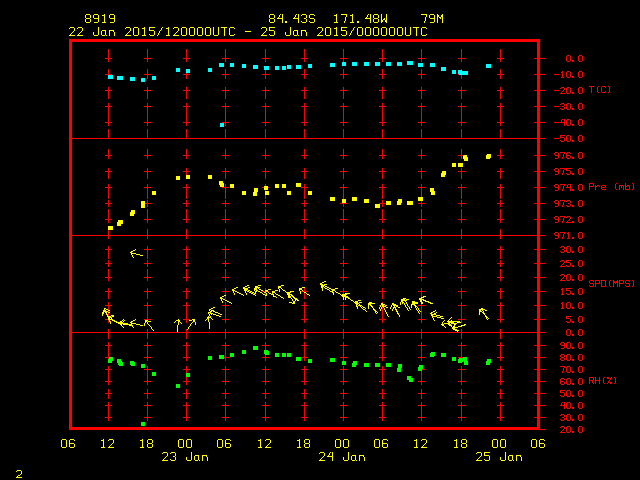Click the start time 22 Jan 2015/120000UTC
640x480 pixels.
152,32
